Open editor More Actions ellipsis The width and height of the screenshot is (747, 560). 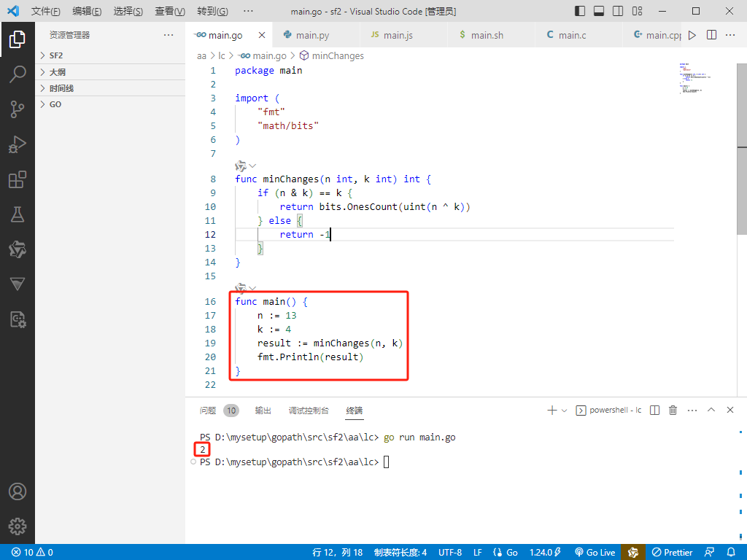coord(729,35)
